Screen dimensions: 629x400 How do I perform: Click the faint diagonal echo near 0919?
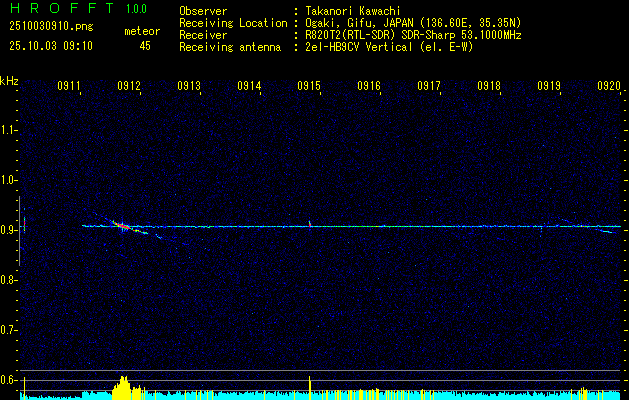(588, 226)
